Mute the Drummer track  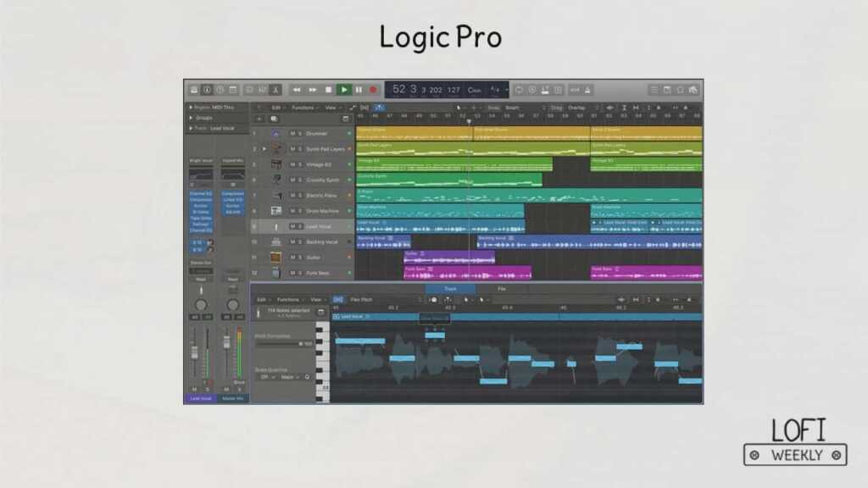tap(292, 134)
